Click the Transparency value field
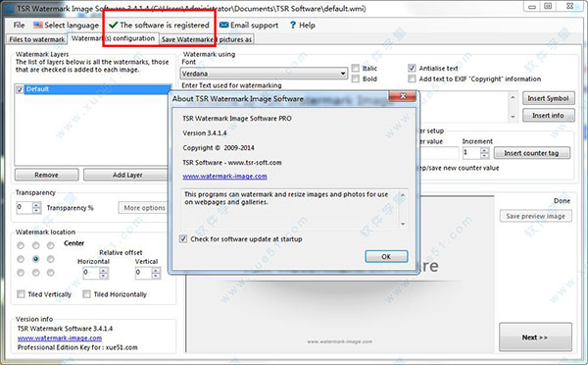The image size is (588, 365). tap(24, 208)
